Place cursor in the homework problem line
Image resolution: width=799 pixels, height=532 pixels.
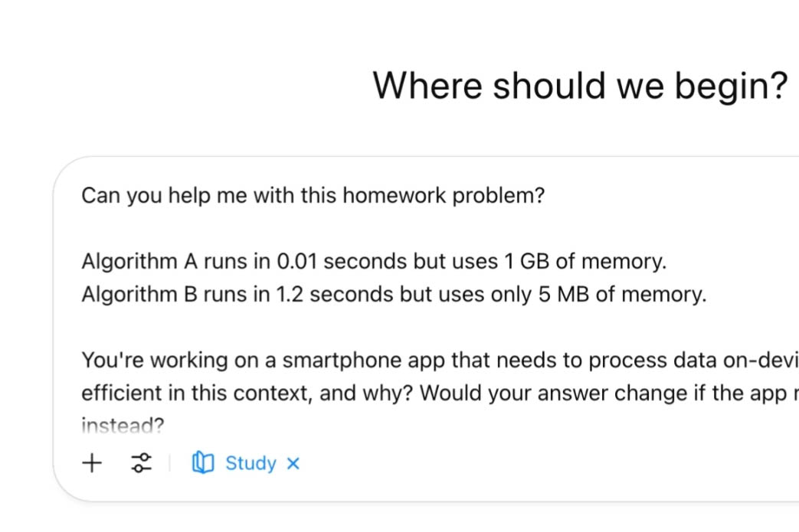click(313, 195)
